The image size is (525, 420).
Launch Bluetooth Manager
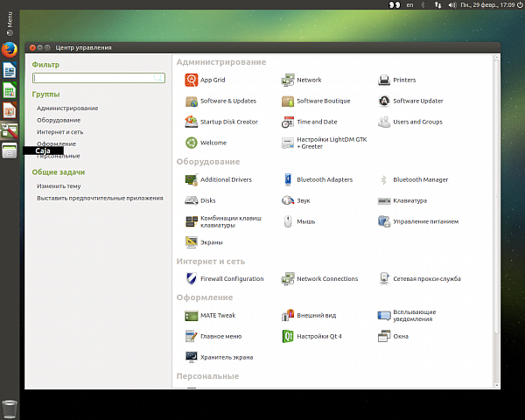point(413,180)
